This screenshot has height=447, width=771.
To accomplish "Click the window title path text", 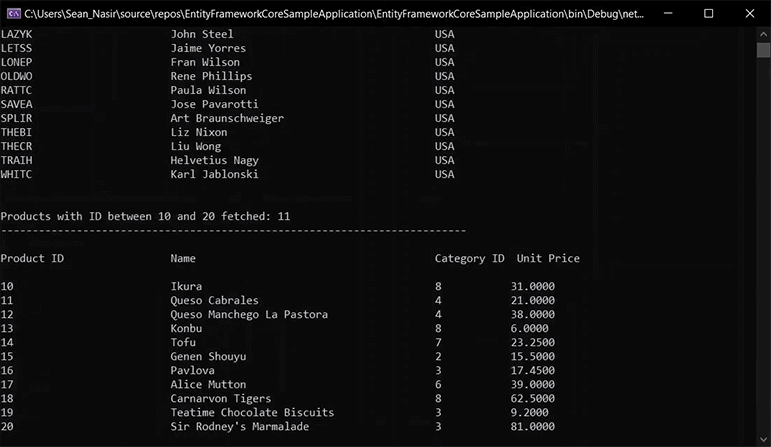I will coord(334,14).
